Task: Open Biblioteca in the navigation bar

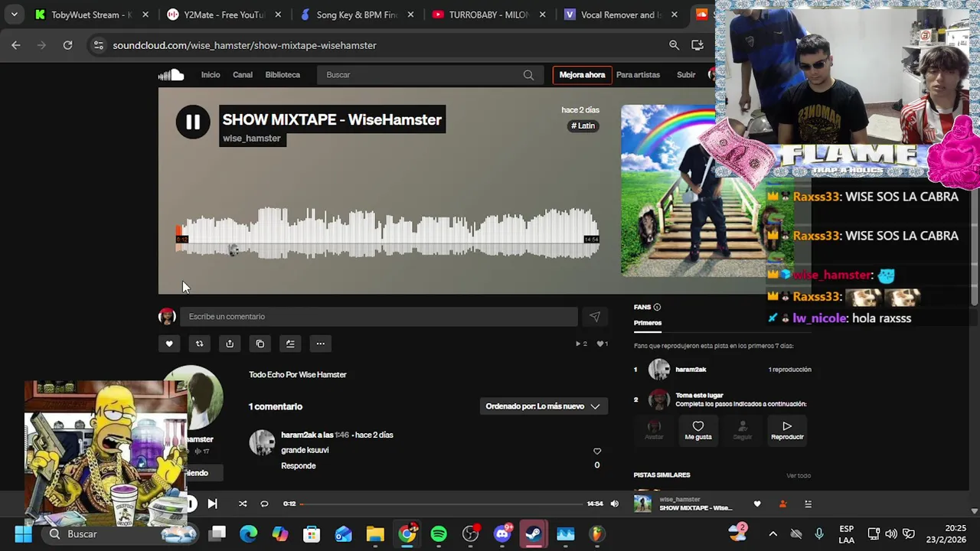Action: pyautogui.click(x=283, y=75)
